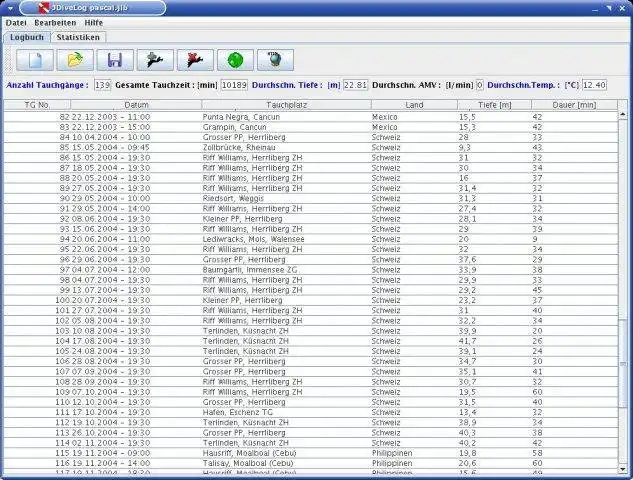Select dive 83 Grampin, Cancun
Image resolution: width=633 pixels, height=480 pixels.
311,127
